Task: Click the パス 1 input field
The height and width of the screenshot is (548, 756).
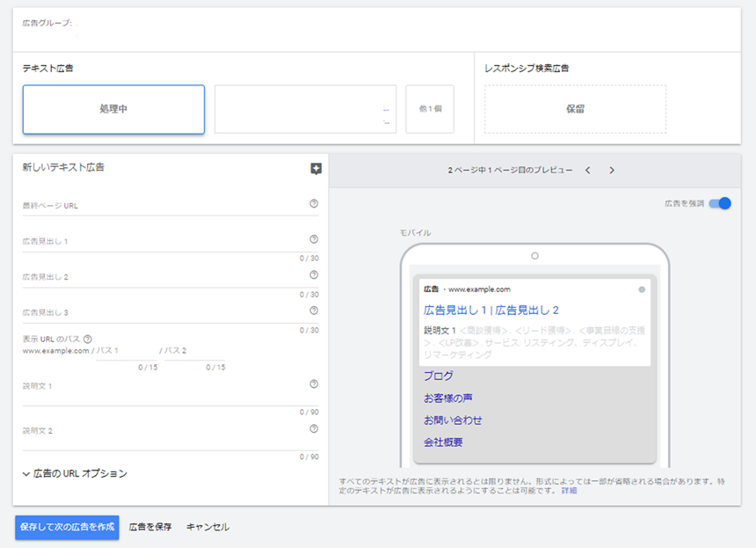Action: click(127, 352)
